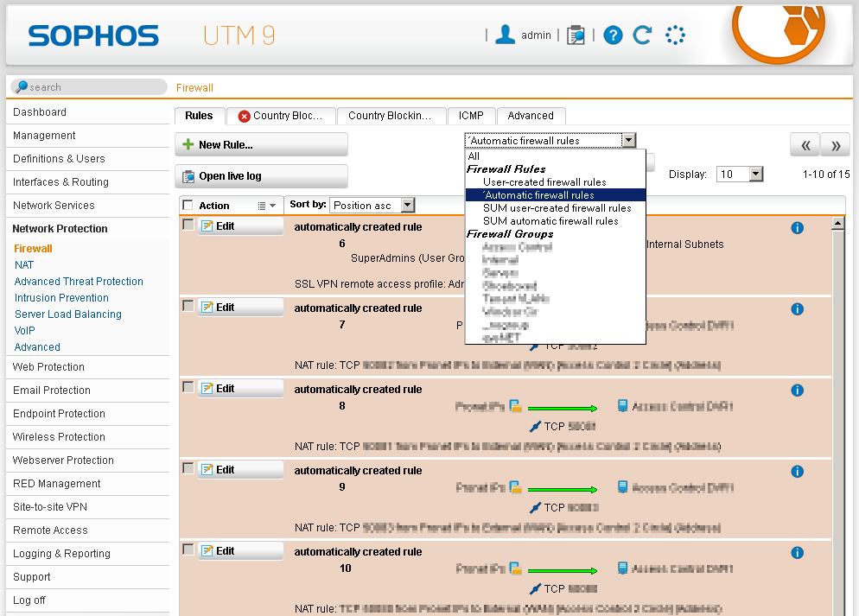Open the Country Blockin... exceptions tab

[x=391, y=116]
